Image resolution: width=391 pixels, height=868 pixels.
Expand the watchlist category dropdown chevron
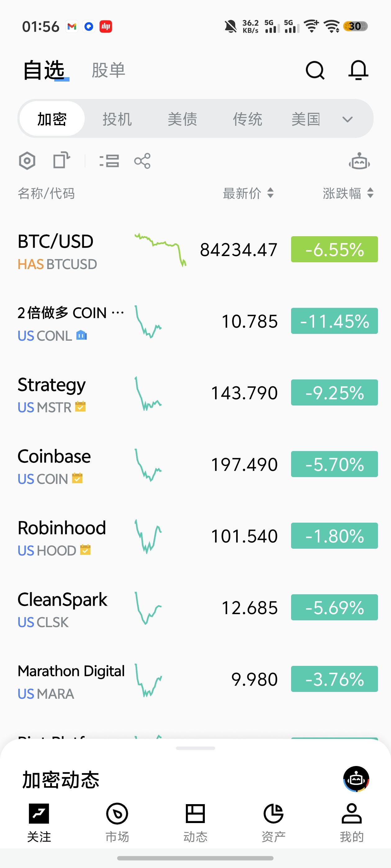[x=347, y=119]
